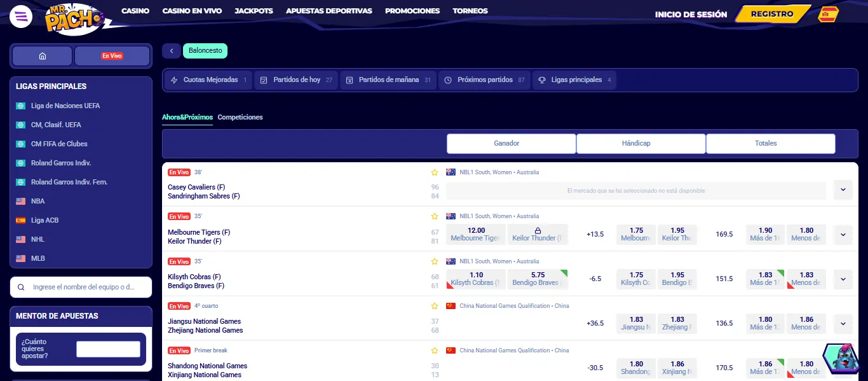Bet on Bendigo Braves at 5.75

coord(538,279)
